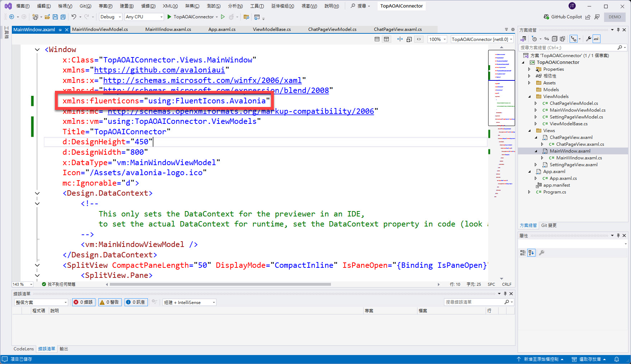Open Solution Explorer properties wrench icon
Viewport: 631px width, 364px height.
(x=588, y=39)
